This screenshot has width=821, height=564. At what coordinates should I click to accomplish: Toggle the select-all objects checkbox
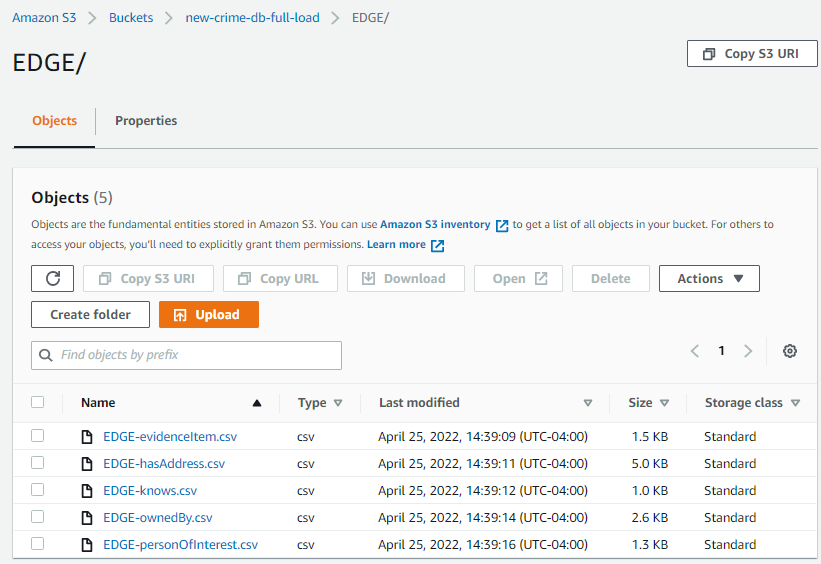pos(38,402)
